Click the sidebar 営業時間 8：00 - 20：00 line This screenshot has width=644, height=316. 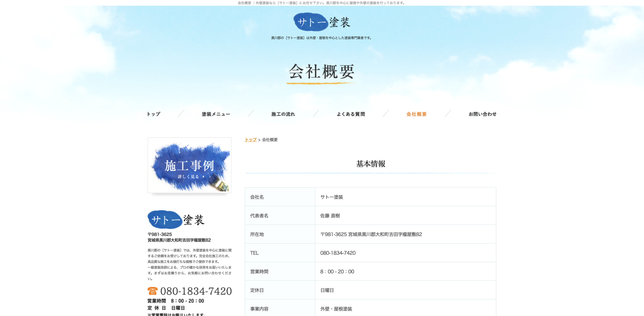click(176, 301)
